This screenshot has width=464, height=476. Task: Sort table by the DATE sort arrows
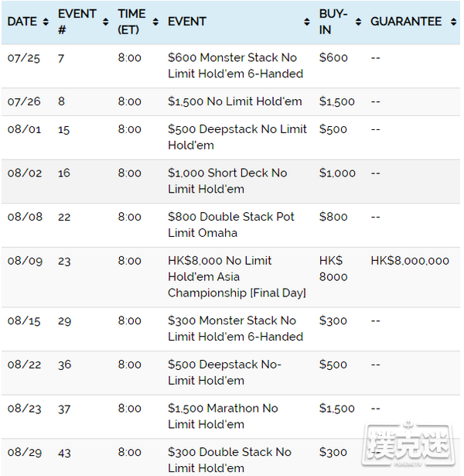pyautogui.click(x=46, y=22)
